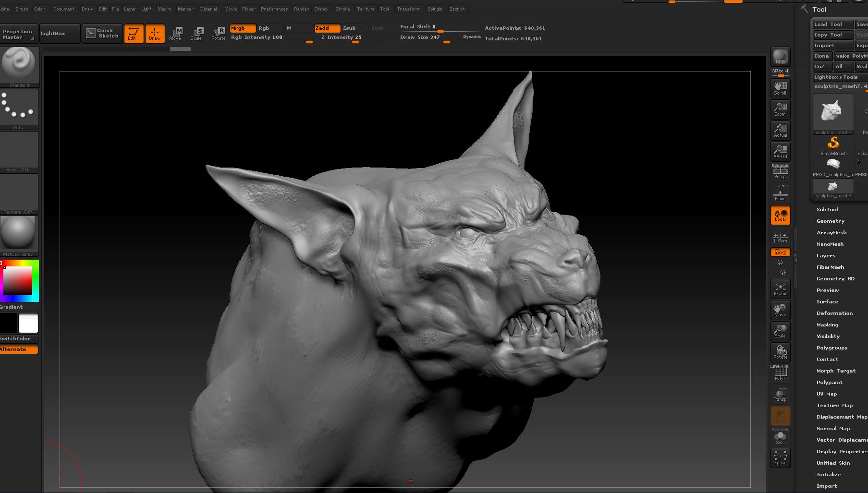Frame the mesh in view
868x493 pixels.
[780, 289]
